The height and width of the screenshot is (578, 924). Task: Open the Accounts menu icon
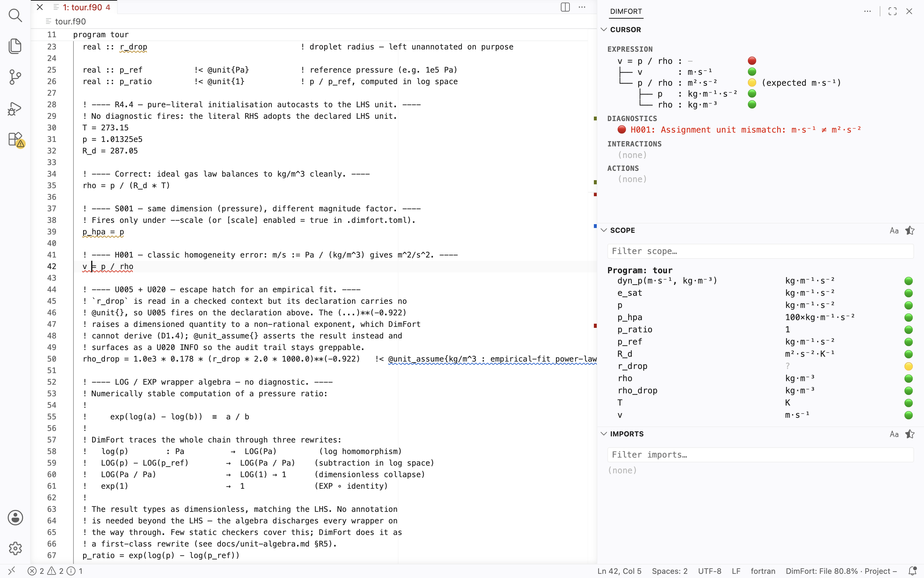(15, 518)
